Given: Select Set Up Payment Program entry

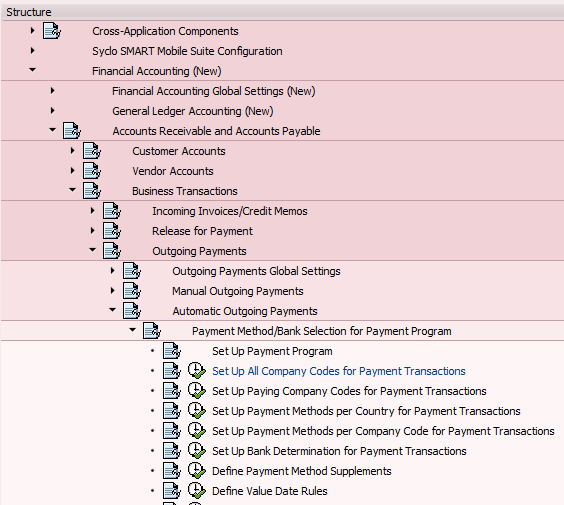Looking at the screenshot, I should 272,351.
